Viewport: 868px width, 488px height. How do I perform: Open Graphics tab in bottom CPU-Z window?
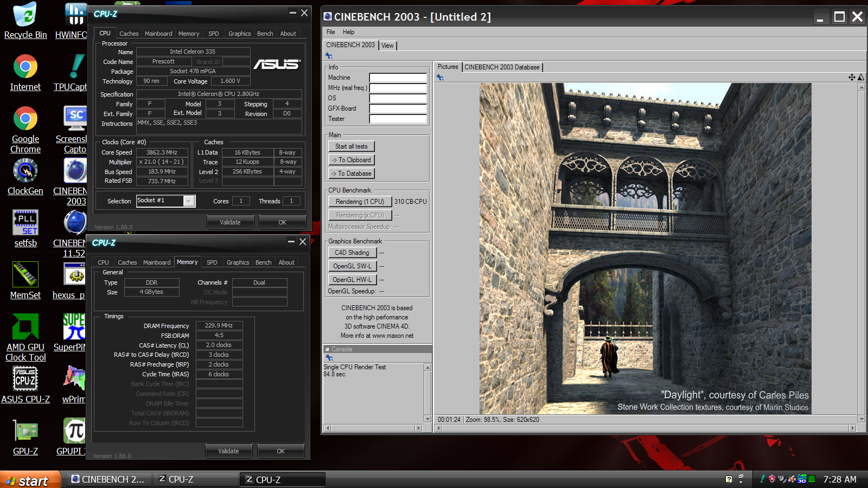tap(238, 262)
